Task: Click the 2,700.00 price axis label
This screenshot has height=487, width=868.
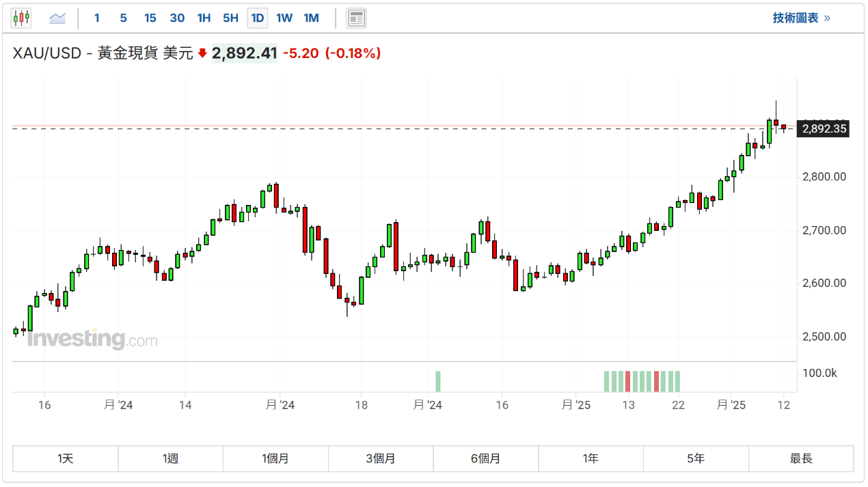Action: point(824,230)
